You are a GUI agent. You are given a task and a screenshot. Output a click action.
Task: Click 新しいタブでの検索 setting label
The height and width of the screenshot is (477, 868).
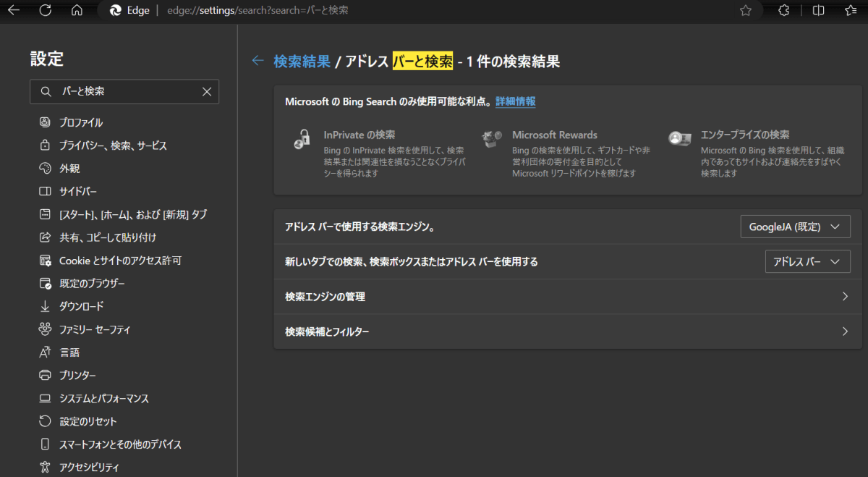point(412,262)
